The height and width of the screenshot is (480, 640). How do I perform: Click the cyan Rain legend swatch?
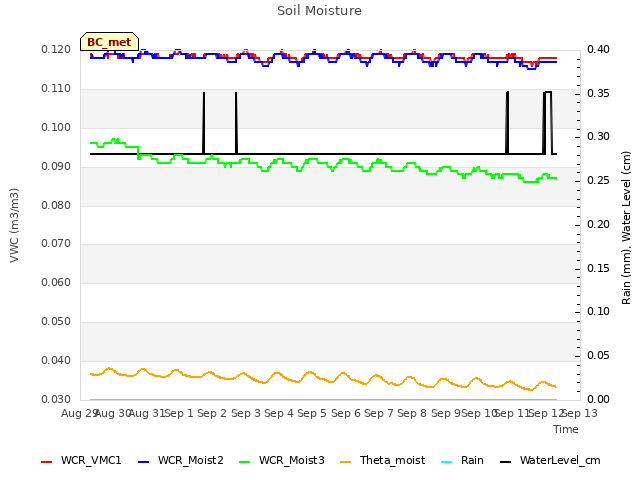pyautogui.click(x=447, y=462)
